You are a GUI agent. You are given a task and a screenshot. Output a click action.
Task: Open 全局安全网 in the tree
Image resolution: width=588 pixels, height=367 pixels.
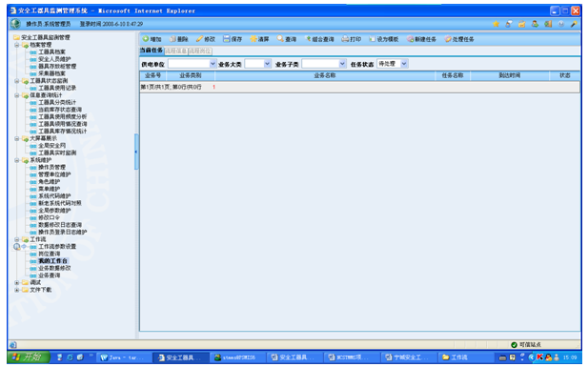pyautogui.click(x=51, y=145)
